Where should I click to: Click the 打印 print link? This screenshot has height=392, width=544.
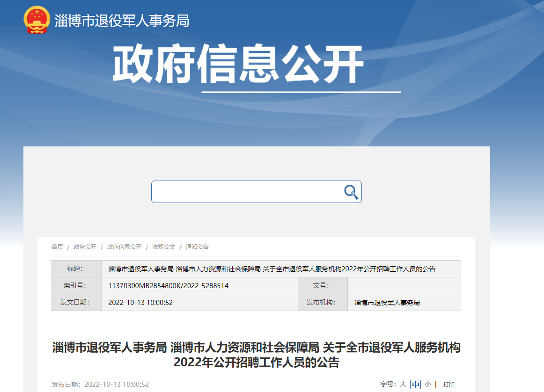pyautogui.click(x=448, y=384)
